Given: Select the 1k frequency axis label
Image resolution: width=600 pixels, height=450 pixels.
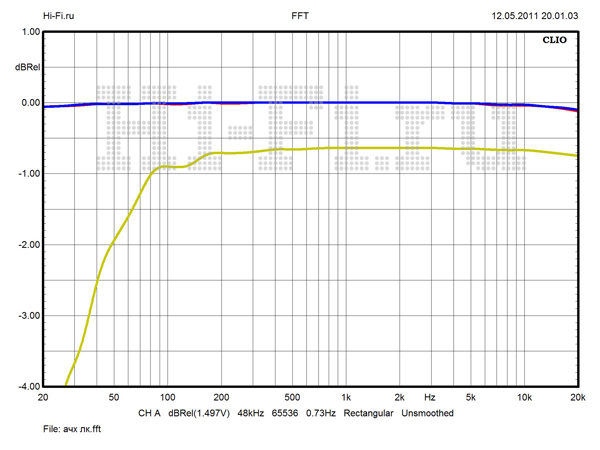Looking at the screenshot, I should [345, 398].
